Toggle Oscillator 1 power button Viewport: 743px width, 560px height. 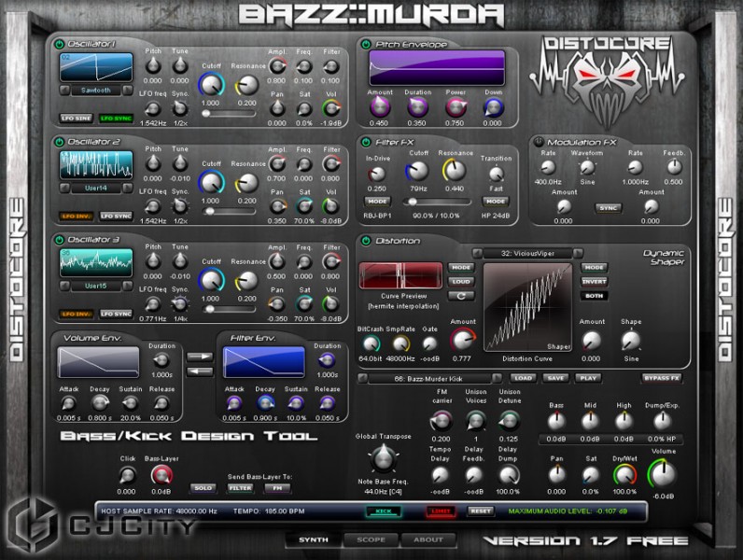pyautogui.click(x=59, y=44)
